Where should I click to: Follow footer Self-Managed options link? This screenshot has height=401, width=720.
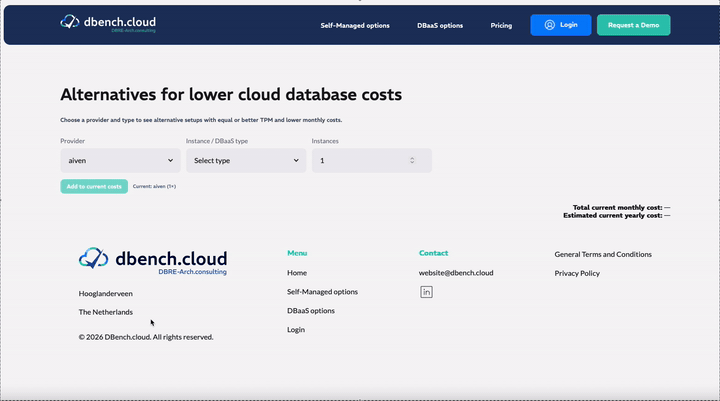(322, 292)
